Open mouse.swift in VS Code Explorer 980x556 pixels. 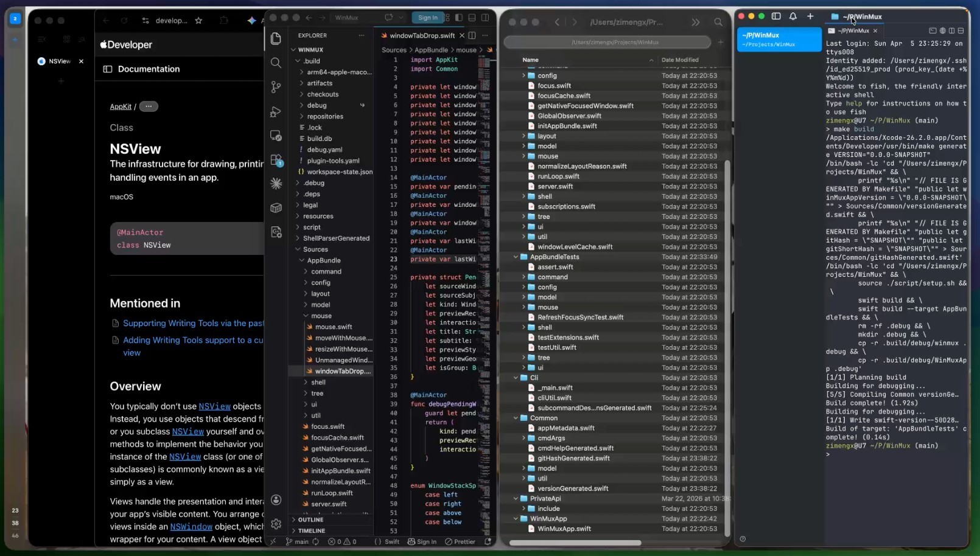click(x=334, y=327)
